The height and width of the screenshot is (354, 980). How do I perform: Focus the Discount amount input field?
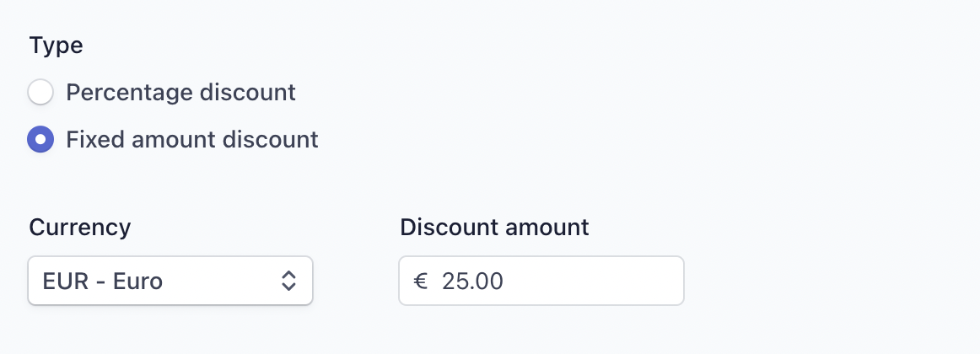[541, 281]
